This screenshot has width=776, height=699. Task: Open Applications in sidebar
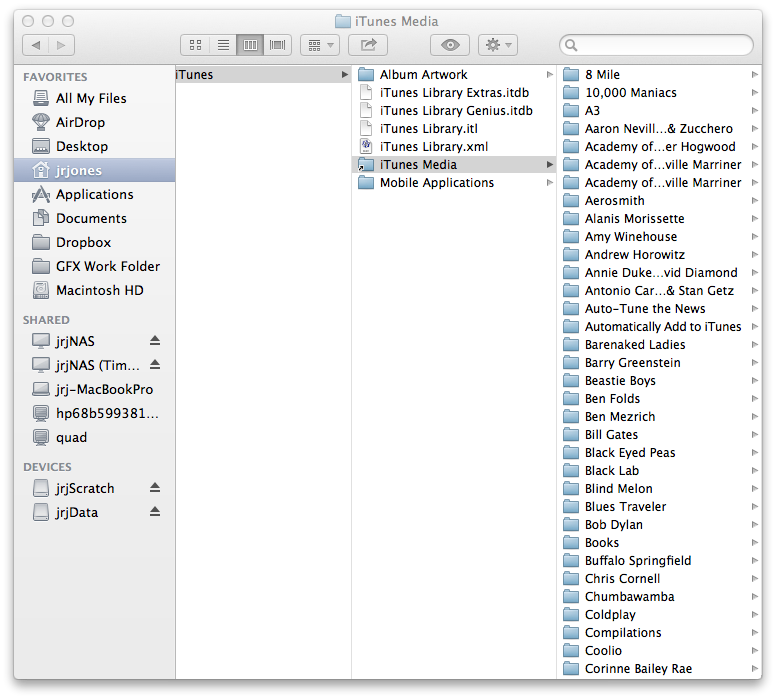(x=94, y=194)
